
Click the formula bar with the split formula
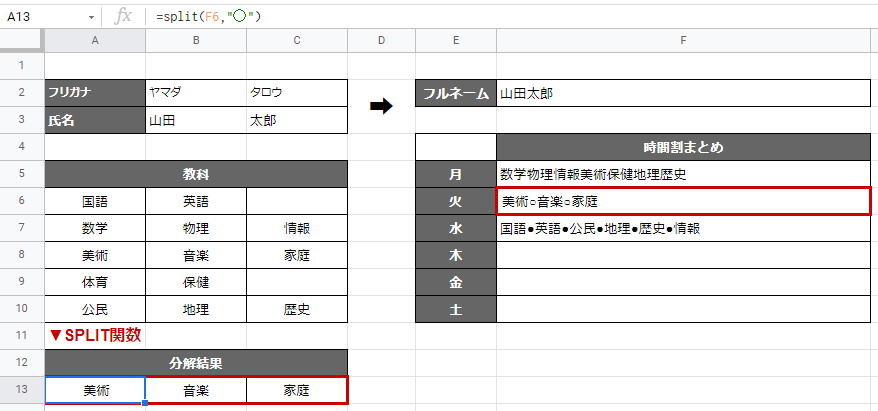point(500,17)
